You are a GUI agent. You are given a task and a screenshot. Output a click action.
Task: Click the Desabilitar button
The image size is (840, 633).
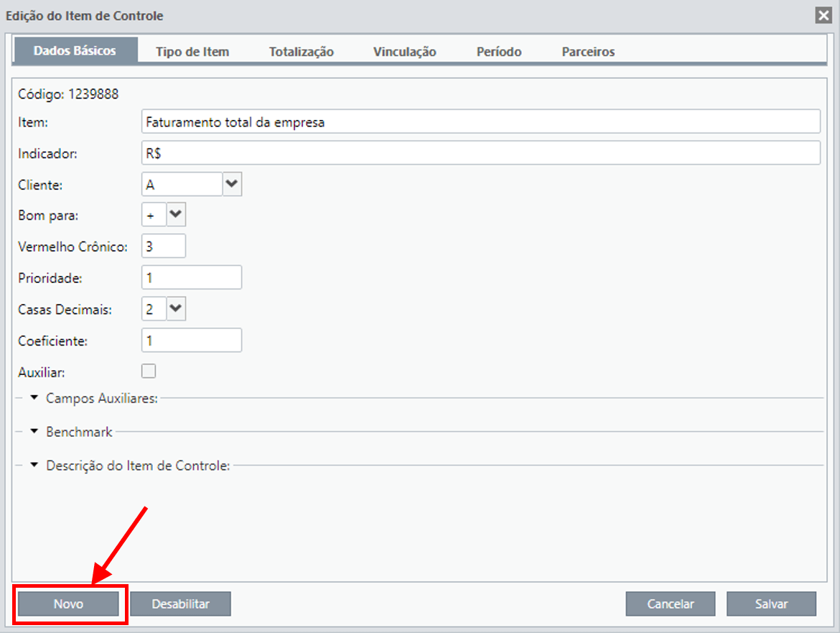(x=180, y=604)
